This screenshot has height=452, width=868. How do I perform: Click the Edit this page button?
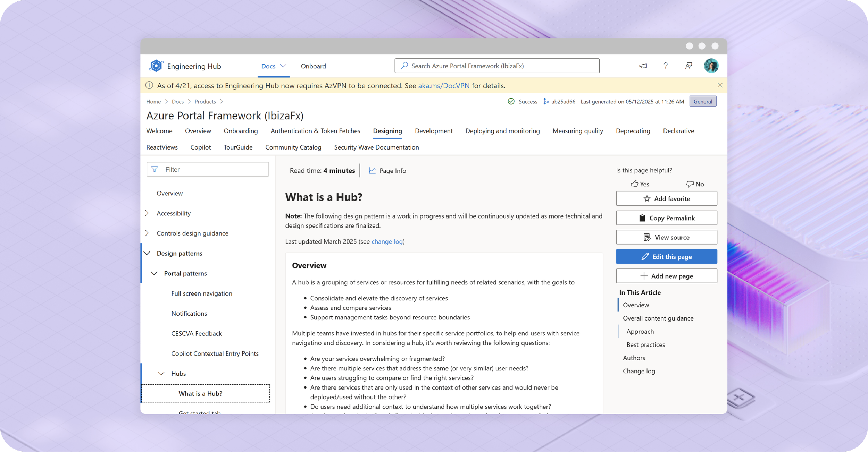coord(666,257)
